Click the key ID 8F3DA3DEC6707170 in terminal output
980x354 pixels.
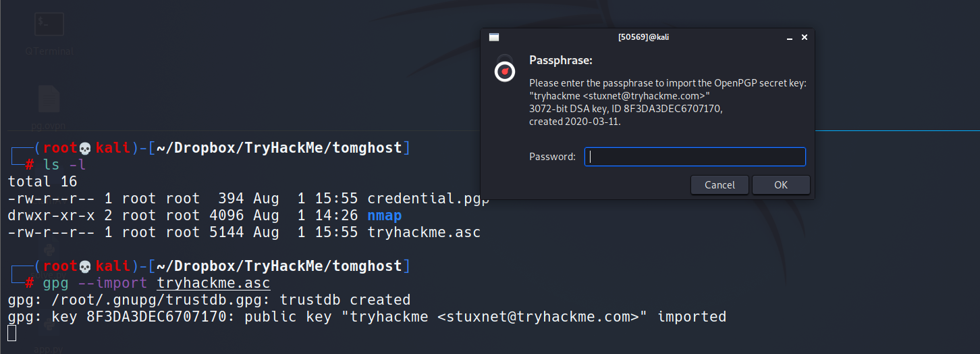tap(157, 317)
